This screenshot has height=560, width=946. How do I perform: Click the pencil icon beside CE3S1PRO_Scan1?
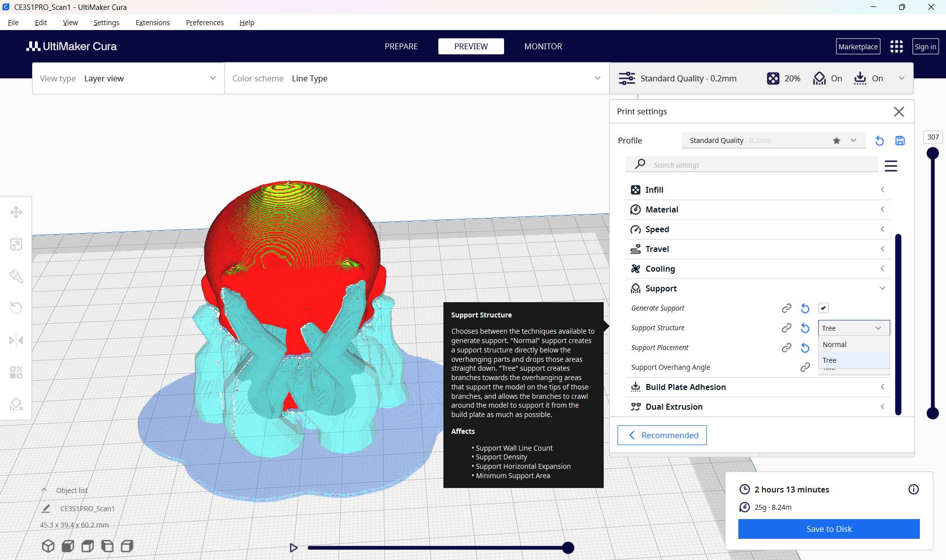[x=46, y=508]
